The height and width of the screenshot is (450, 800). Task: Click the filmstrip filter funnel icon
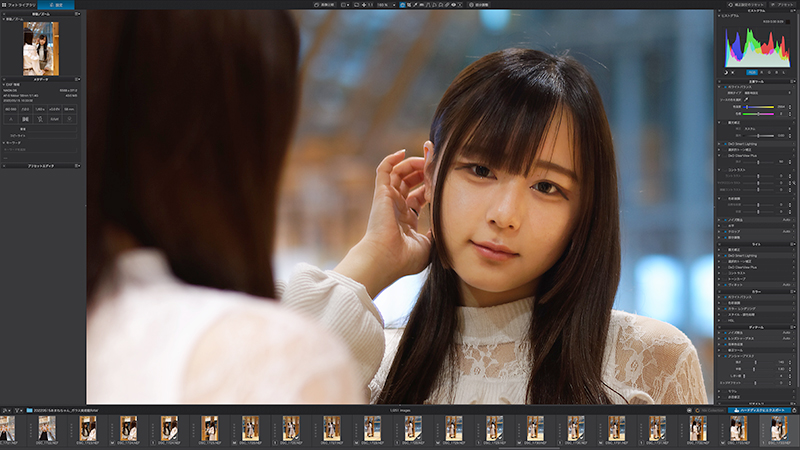(x=18, y=410)
